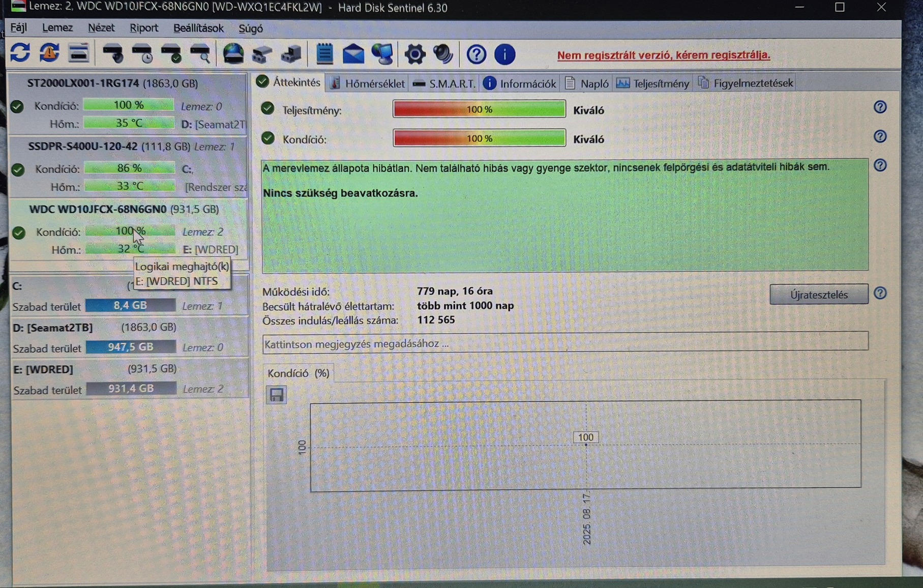923x588 pixels.
Task: Select the ST2000LX001-1RG174 disk entry
Action: point(128,104)
